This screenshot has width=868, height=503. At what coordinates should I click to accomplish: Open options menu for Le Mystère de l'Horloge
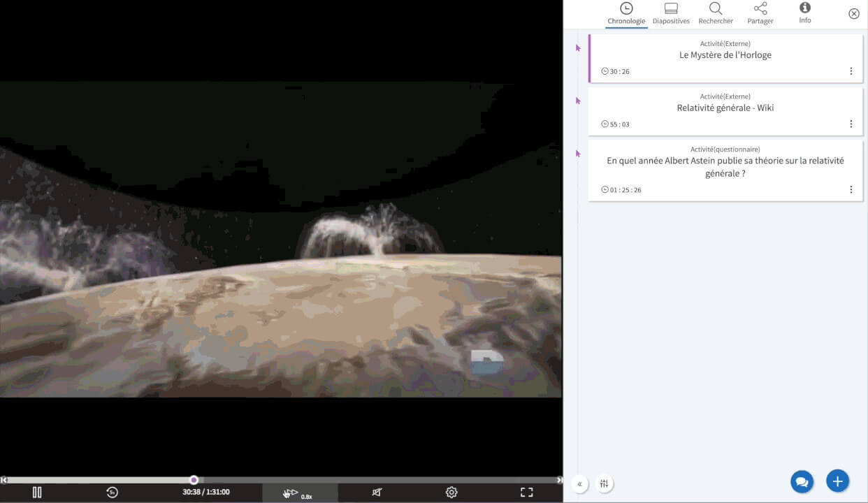[x=851, y=71]
